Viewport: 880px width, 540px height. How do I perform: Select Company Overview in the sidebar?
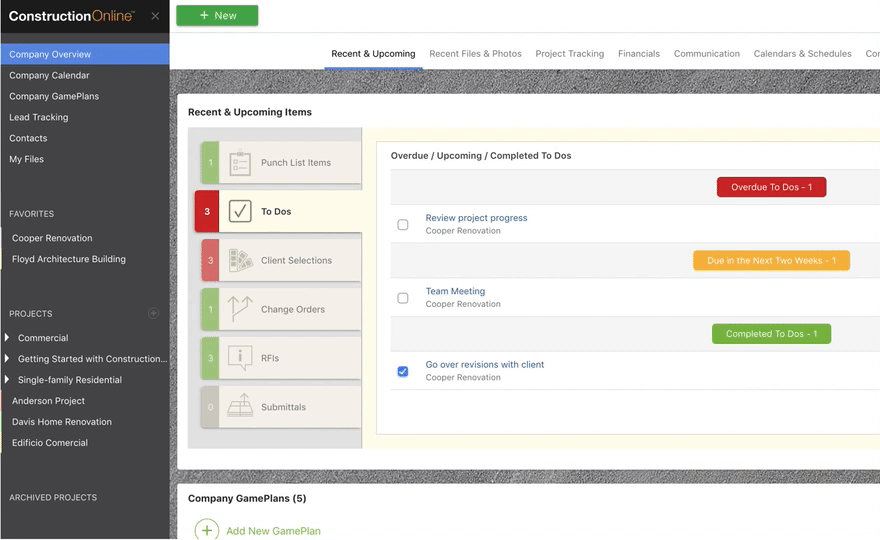click(85, 54)
